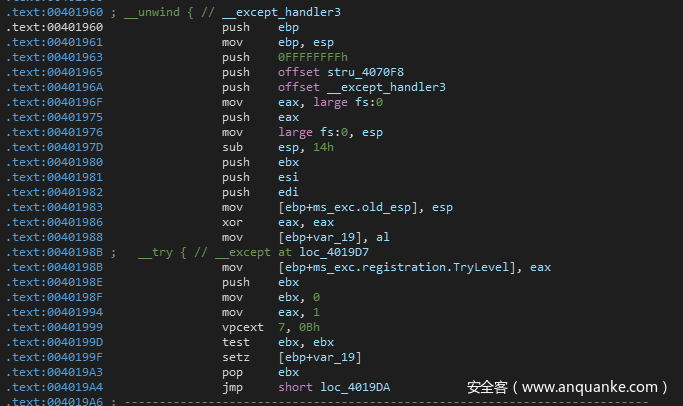
Task: Click the pop mnemonic
Action: point(231,372)
